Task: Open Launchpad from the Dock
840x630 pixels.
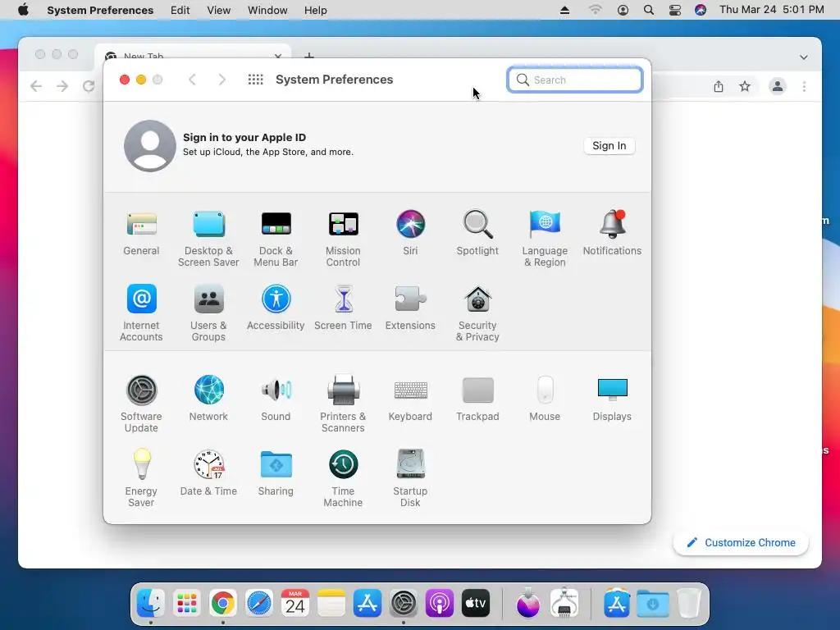Action: pos(187,604)
